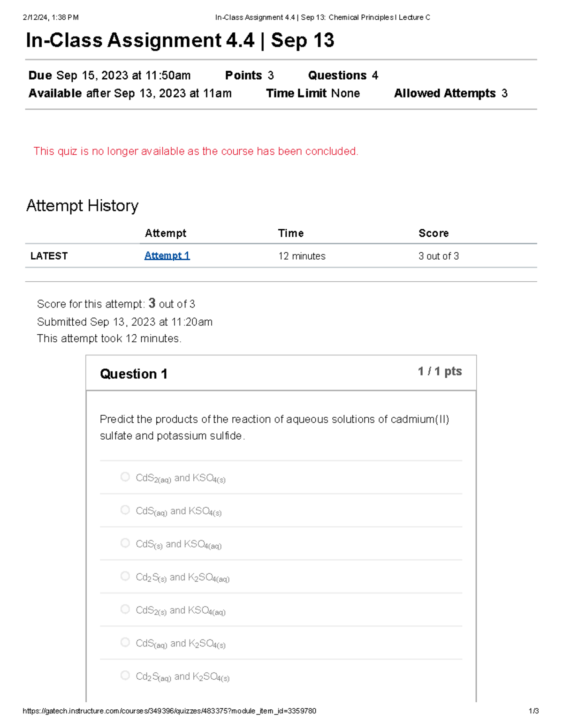Choose the CdS2(s) and KSO4(aq) radio button

point(125,609)
